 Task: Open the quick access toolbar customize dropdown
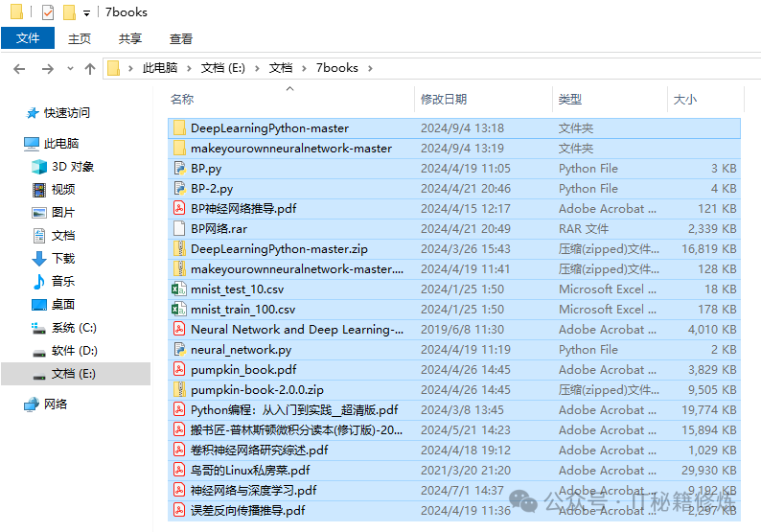(x=86, y=13)
